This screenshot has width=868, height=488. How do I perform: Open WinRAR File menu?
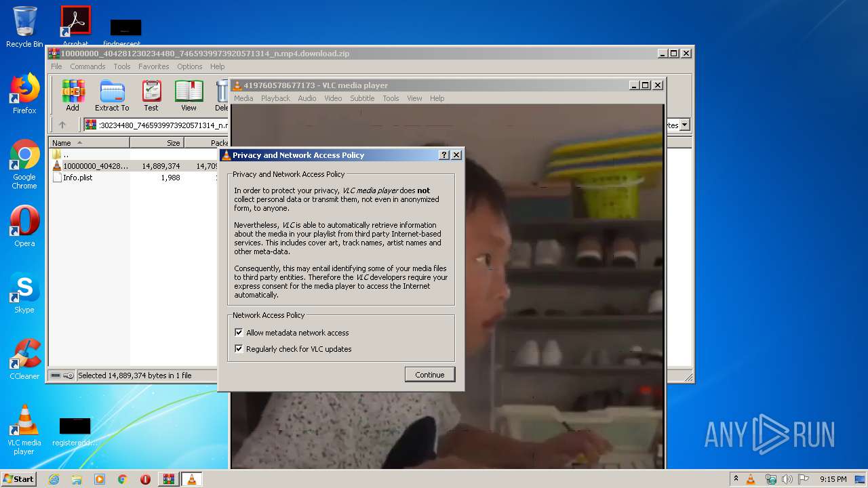[x=56, y=66]
